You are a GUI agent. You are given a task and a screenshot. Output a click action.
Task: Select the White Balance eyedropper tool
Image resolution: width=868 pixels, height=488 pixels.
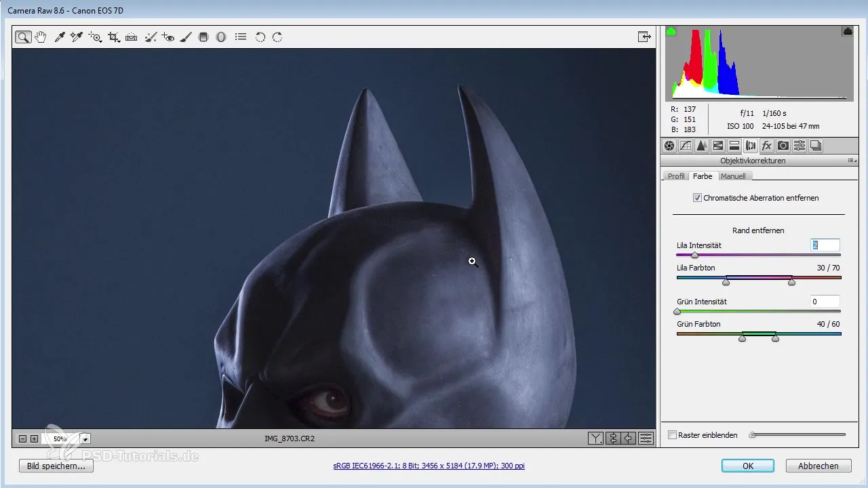59,37
